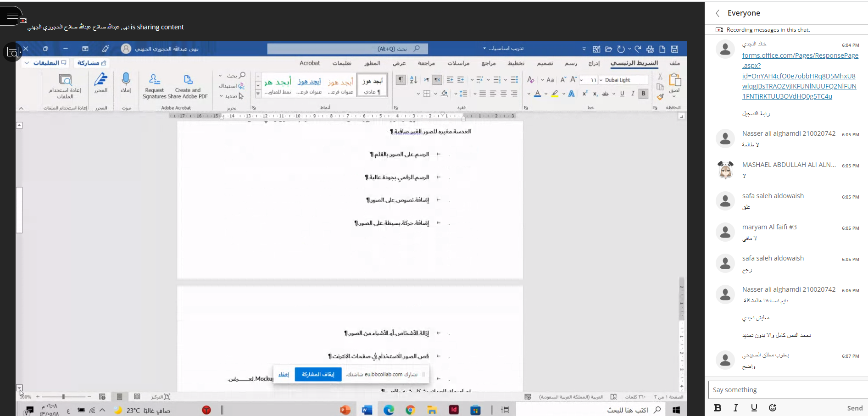Click the Hide link in the sharing bar
Image resolution: width=868 pixels, height=416 pixels.
pos(284,374)
